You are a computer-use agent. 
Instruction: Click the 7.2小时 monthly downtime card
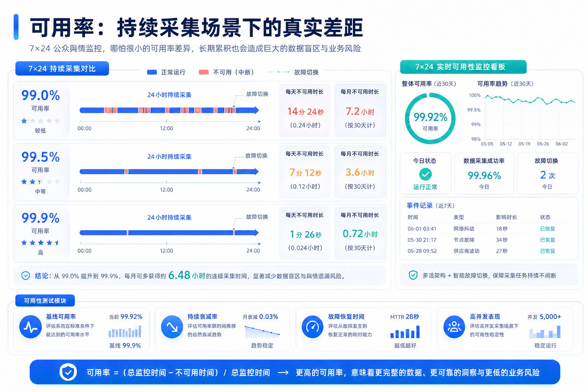360,110
